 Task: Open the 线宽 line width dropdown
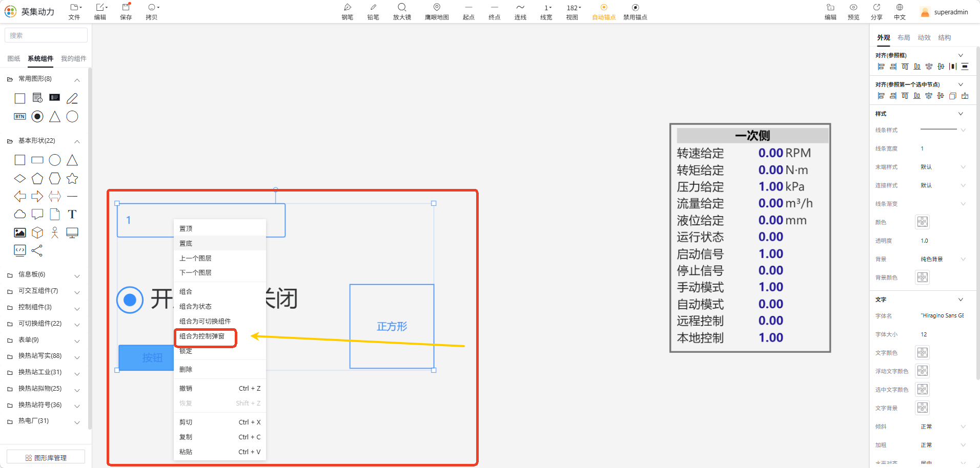coord(546,11)
